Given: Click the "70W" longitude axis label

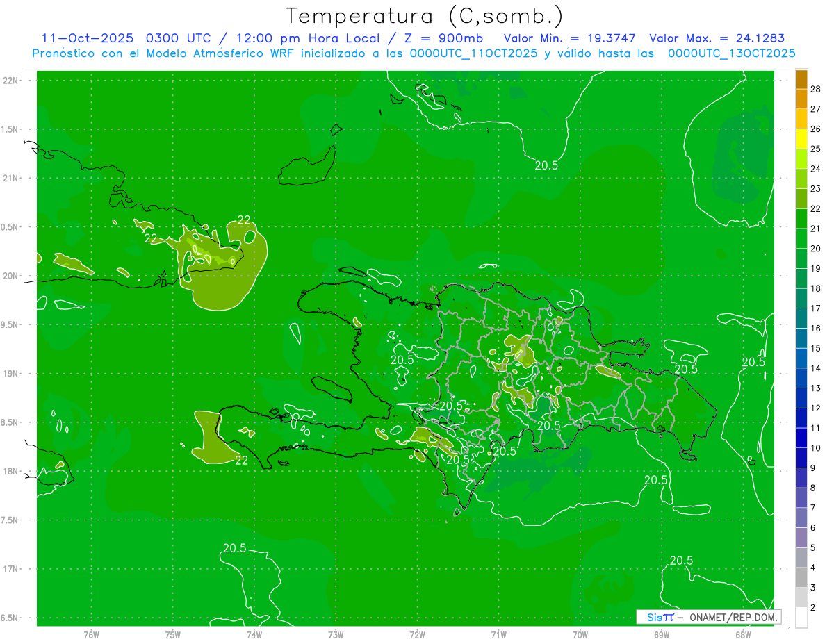Looking at the screenshot, I should (580, 635).
